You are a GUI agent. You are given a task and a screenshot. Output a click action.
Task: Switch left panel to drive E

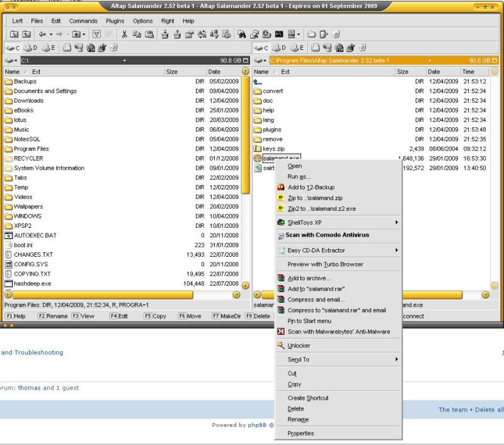(x=49, y=48)
